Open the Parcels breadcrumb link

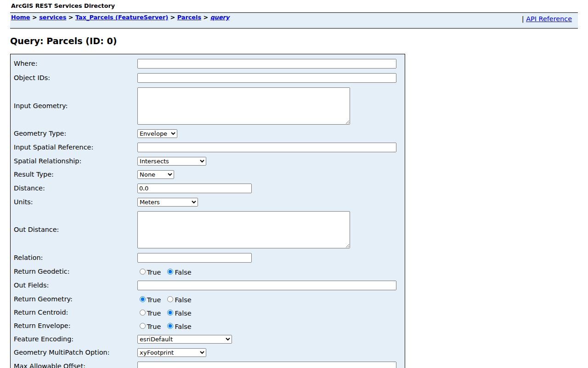click(189, 17)
